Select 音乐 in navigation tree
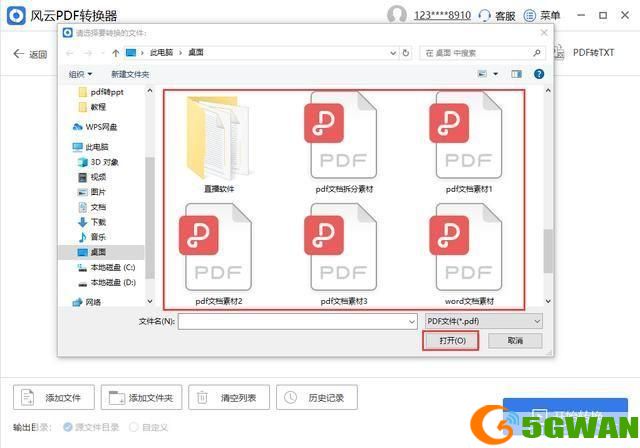The width and height of the screenshot is (640, 448). (92, 237)
